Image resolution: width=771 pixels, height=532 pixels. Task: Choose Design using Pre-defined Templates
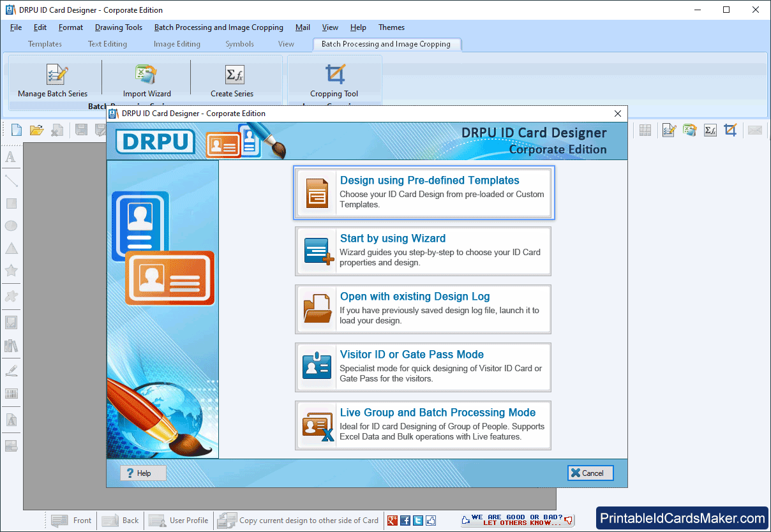coord(424,193)
